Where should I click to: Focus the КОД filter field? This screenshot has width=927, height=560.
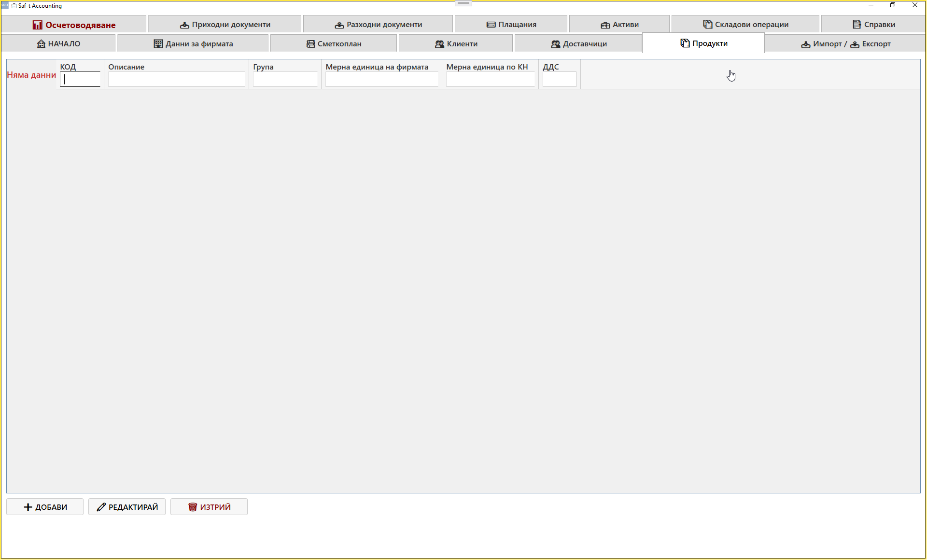tap(80, 79)
